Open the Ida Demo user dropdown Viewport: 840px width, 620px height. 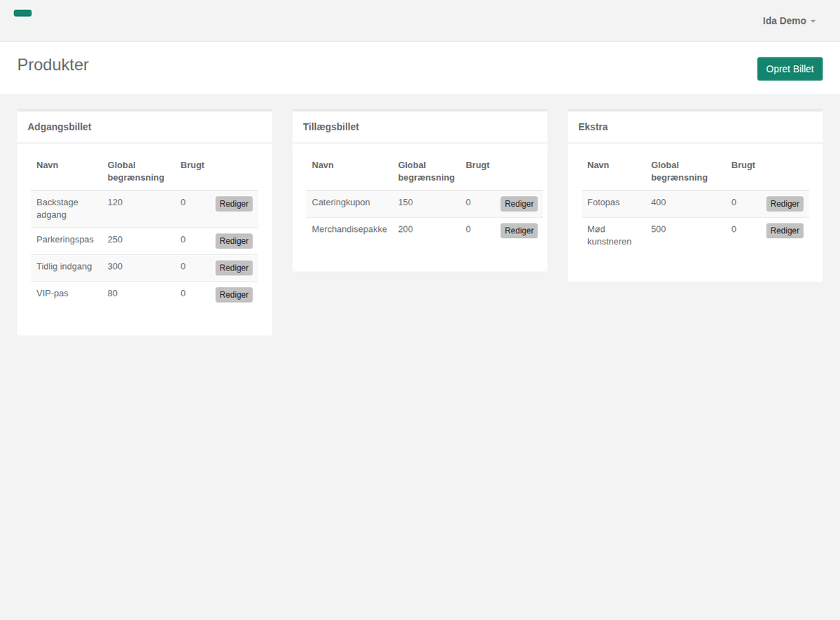(789, 21)
